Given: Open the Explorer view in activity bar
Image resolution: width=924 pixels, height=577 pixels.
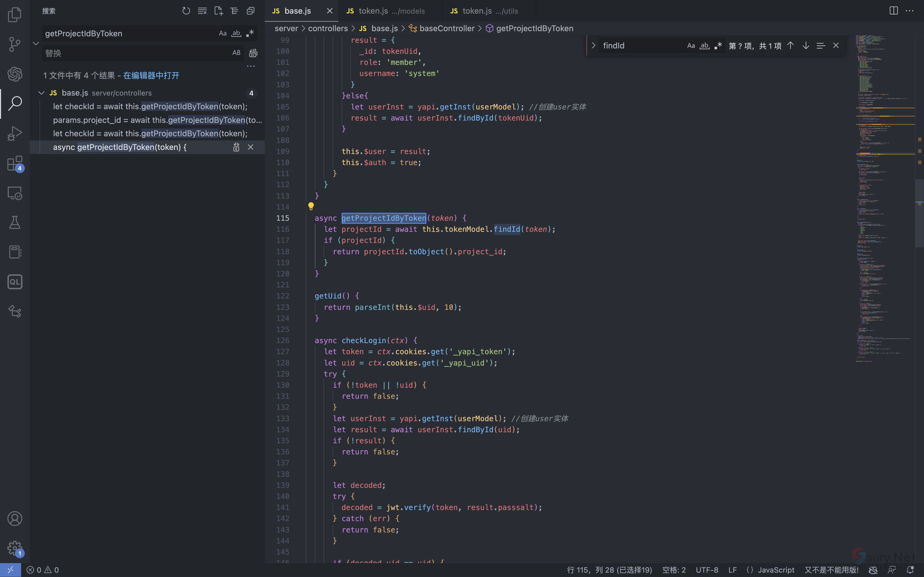Looking at the screenshot, I should click(14, 14).
